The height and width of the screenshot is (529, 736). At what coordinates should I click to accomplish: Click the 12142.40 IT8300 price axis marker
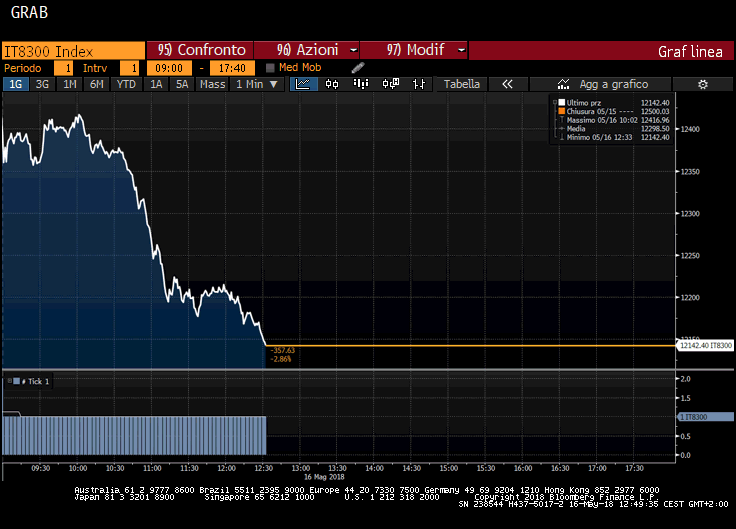click(705, 345)
